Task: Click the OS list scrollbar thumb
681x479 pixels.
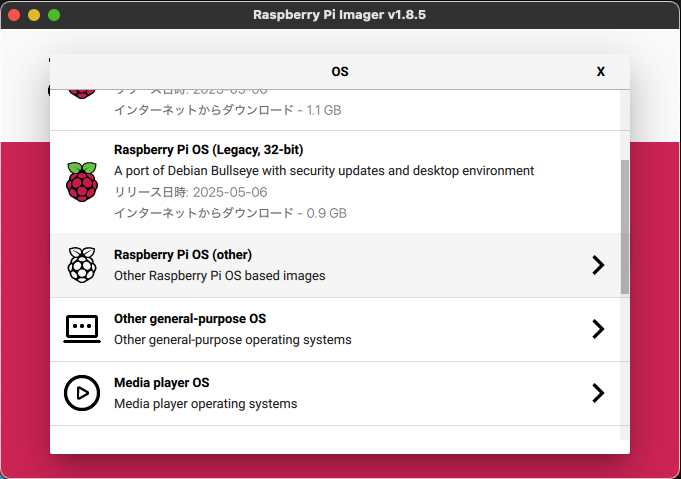Action: [x=625, y=227]
